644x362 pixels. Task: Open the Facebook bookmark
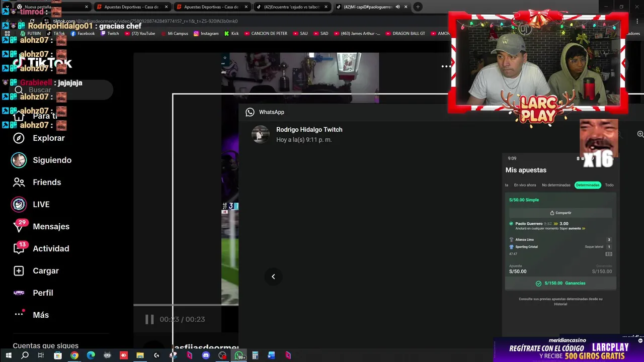(83, 34)
